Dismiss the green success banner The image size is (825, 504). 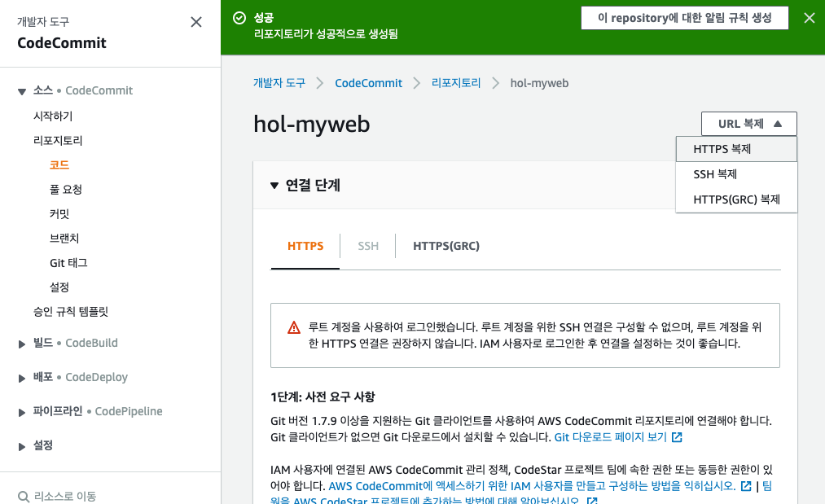(x=810, y=19)
